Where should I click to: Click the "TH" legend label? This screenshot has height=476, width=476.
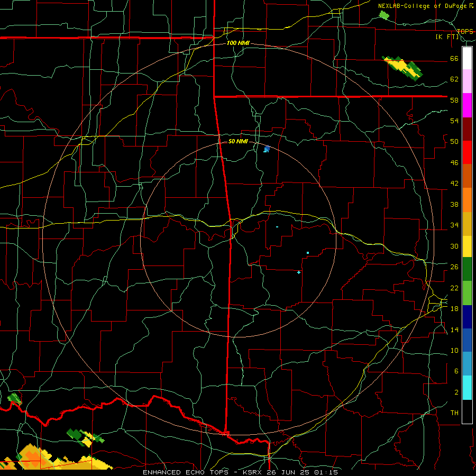[454, 413]
